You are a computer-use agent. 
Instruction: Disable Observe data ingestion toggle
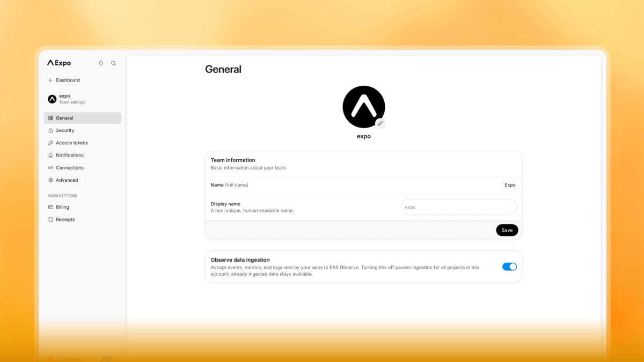509,267
